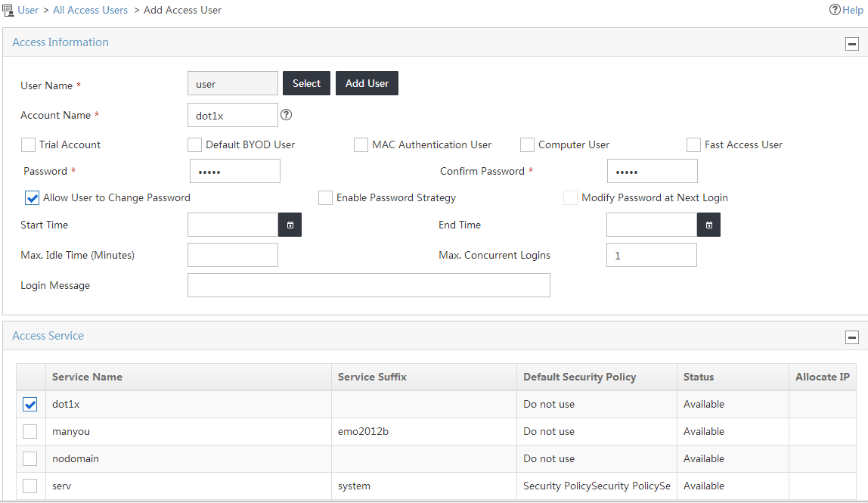Image resolution: width=868 pixels, height=503 pixels.
Task: Collapse the Access Information panel
Action: coord(852,44)
